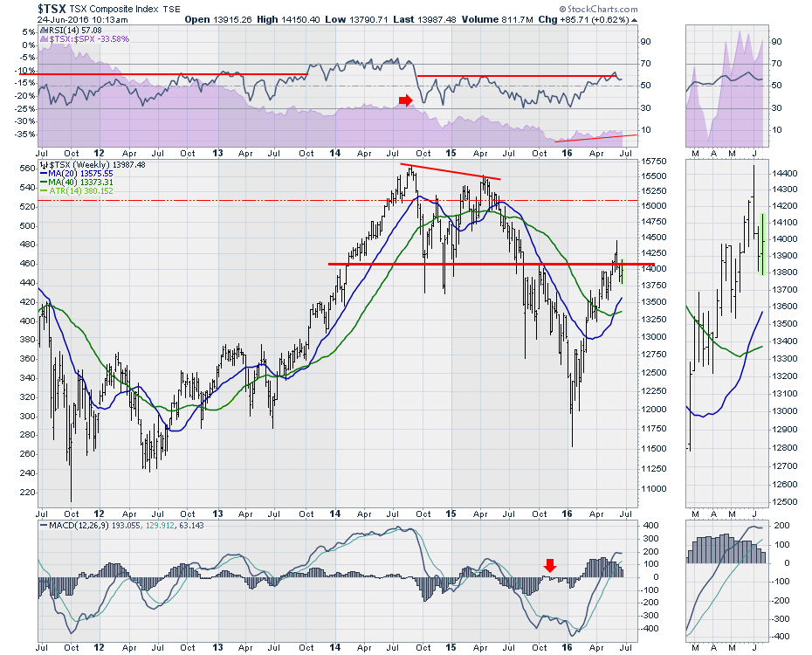Viewport: 812px width, 655px height.
Task: Click the RSI(14) legend line icon
Action: [44, 31]
